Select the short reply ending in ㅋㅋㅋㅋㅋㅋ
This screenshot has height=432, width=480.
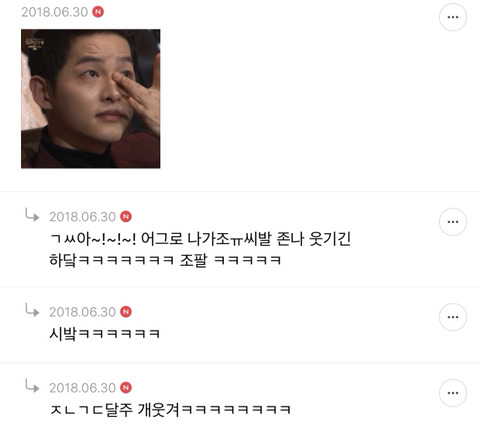pyautogui.click(x=105, y=334)
